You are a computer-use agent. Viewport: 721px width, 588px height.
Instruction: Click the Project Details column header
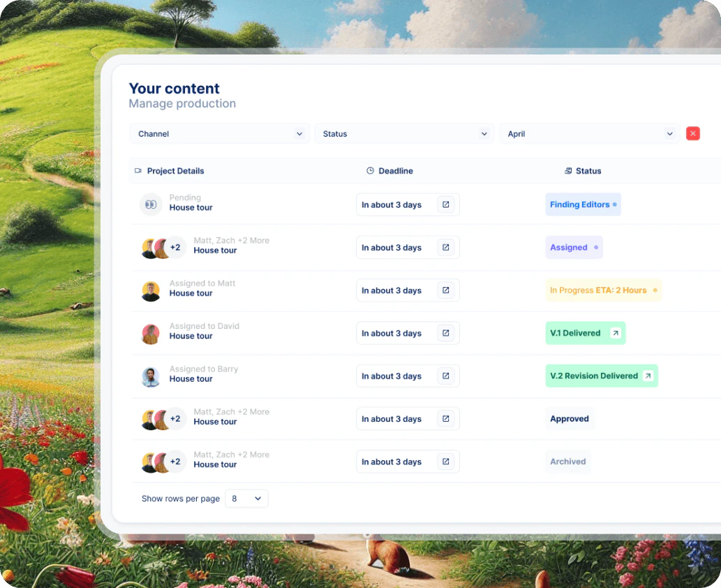[x=175, y=171]
